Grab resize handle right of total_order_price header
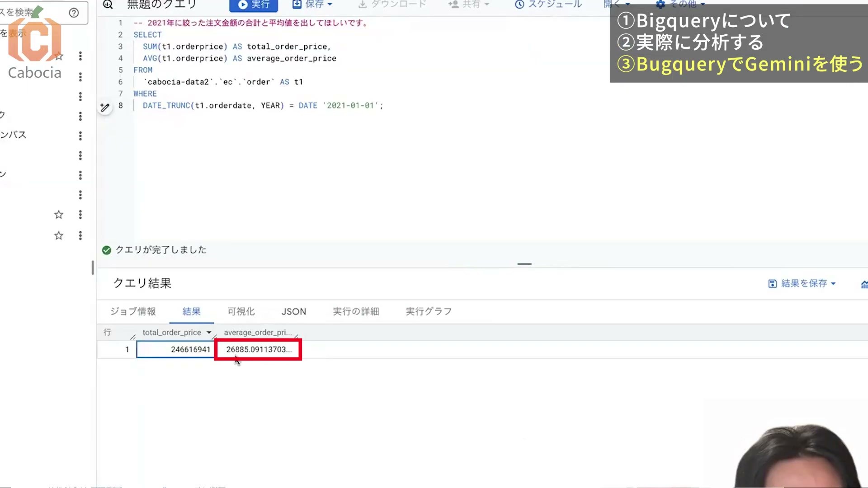Viewport: 868px width, 488px height. coord(214,337)
